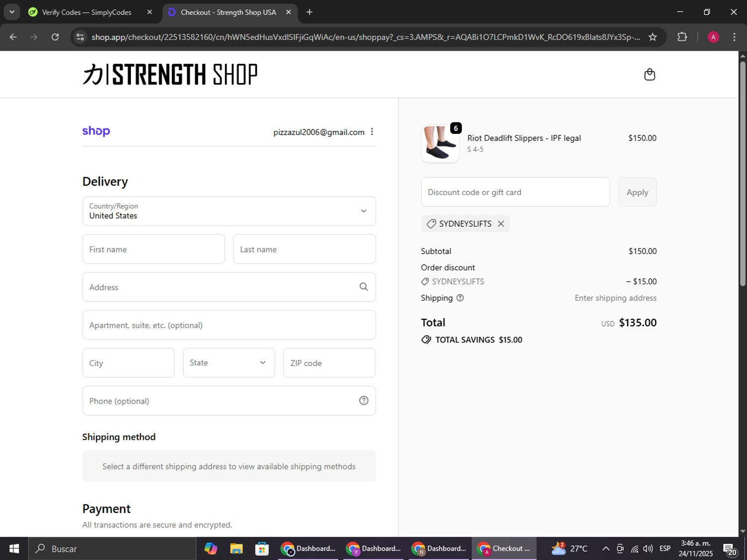Click the Apply discount button

[x=637, y=192]
